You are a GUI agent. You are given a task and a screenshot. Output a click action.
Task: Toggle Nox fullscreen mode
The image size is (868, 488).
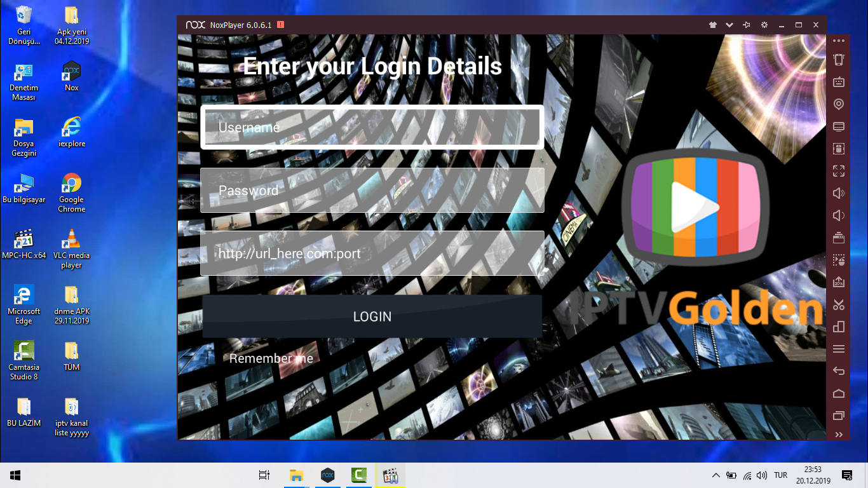tap(839, 171)
